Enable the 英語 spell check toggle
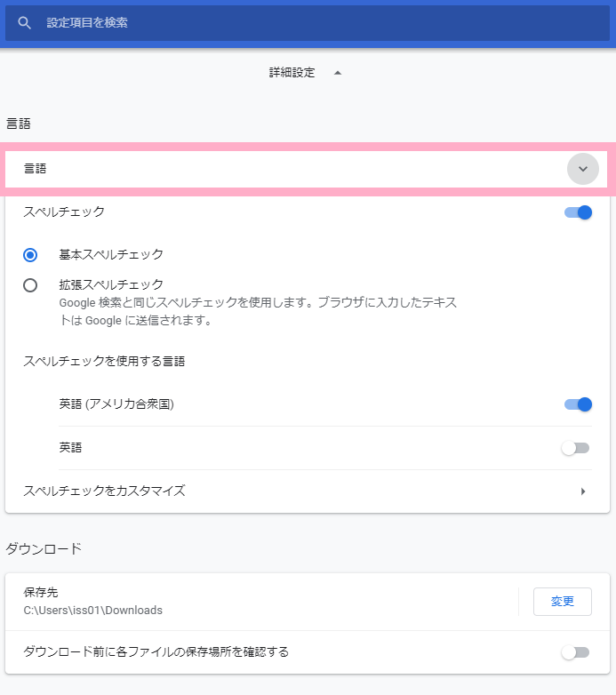Screen dimensions: 616x695 pyautogui.click(x=576, y=448)
